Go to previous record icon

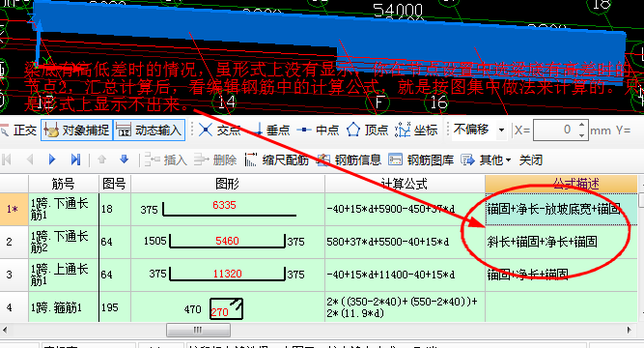pos(30,159)
